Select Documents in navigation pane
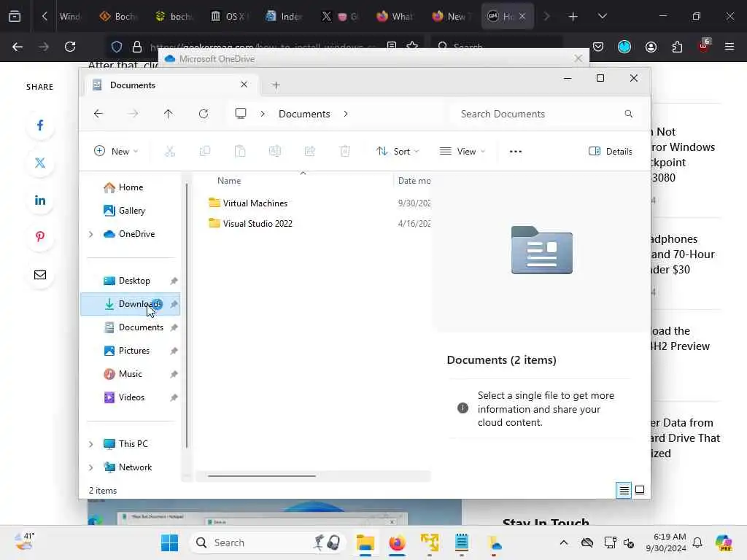The width and height of the screenshot is (747, 560). point(130,327)
